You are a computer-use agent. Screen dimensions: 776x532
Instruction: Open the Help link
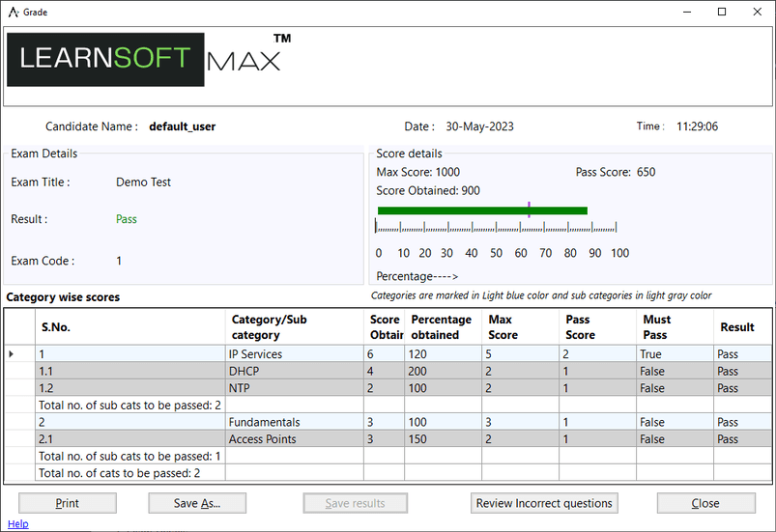click(17, 524)
